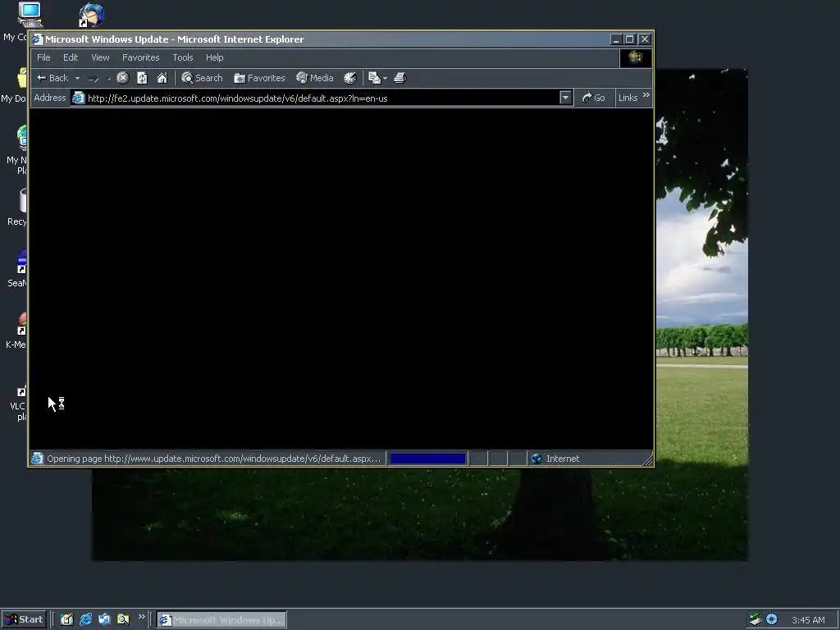Select the Thunderbird desktop shortcut

[92, 15]
